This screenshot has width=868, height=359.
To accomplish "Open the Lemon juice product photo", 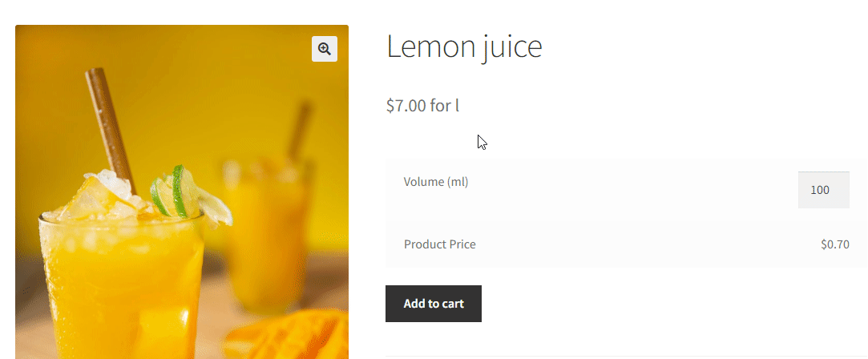I will [182, 192].
